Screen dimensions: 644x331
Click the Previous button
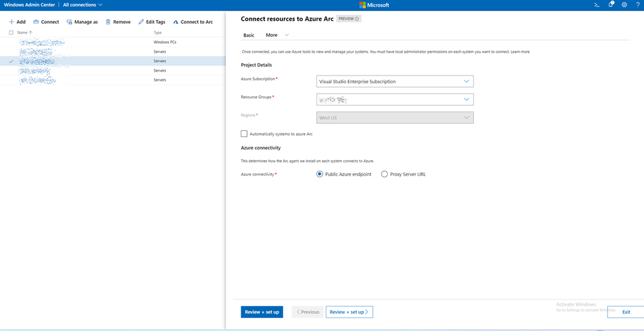[x=308, y=312]
